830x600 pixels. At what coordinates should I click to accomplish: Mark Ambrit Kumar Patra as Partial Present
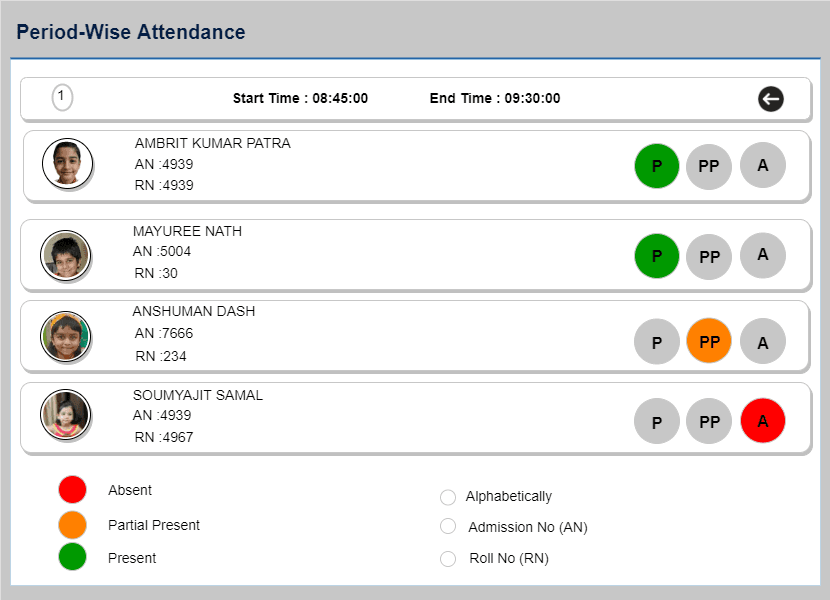click(x=709, y=166)
